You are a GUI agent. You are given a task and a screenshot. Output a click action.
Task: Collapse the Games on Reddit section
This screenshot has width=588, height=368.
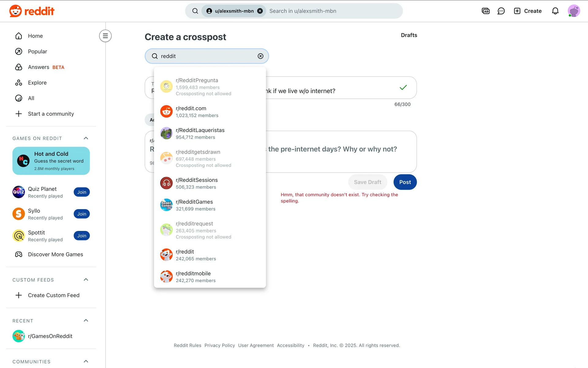click(x=86, y=138)
